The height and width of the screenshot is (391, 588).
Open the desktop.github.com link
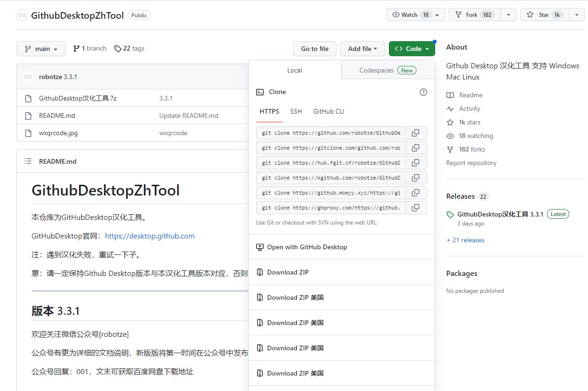[150, 236]
